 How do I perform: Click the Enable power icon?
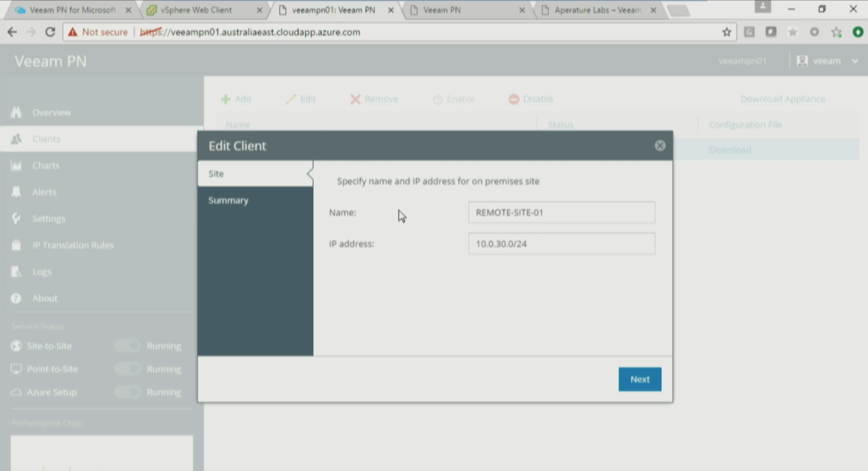coord(437,99)
